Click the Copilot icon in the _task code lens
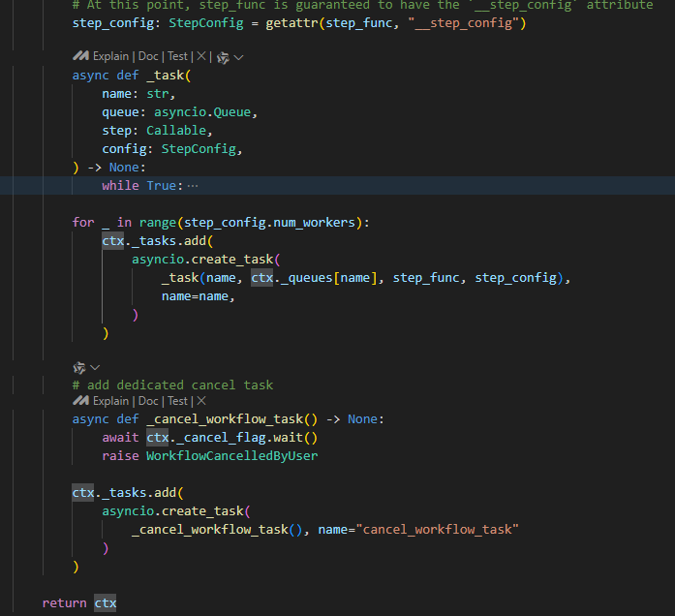 [x=223, y=57]
